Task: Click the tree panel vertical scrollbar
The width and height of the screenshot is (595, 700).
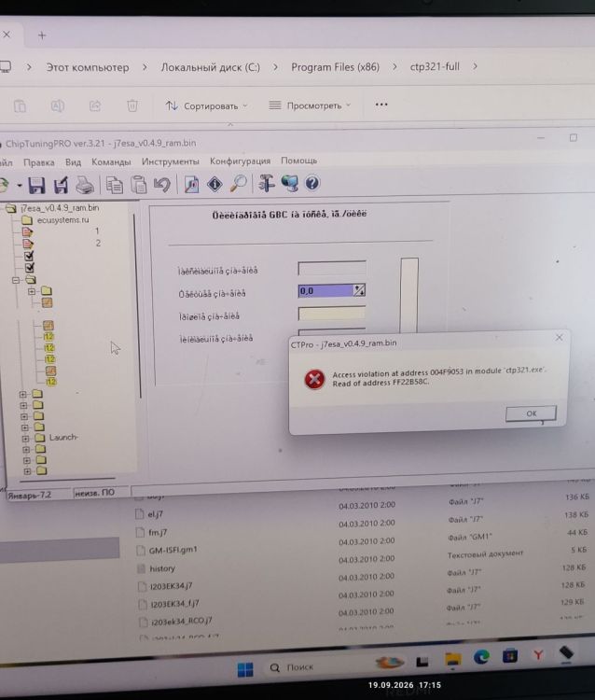Action: (137, 306)
